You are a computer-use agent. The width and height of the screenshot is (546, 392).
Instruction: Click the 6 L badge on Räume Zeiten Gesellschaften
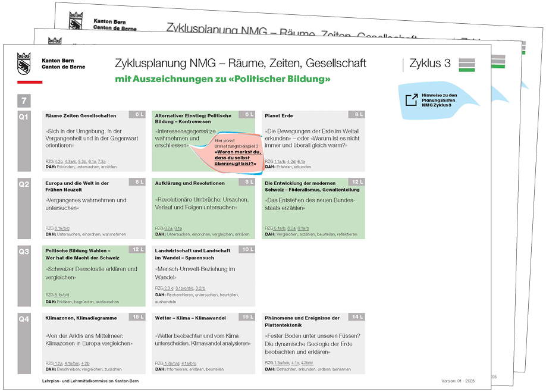tap(136, 115)
